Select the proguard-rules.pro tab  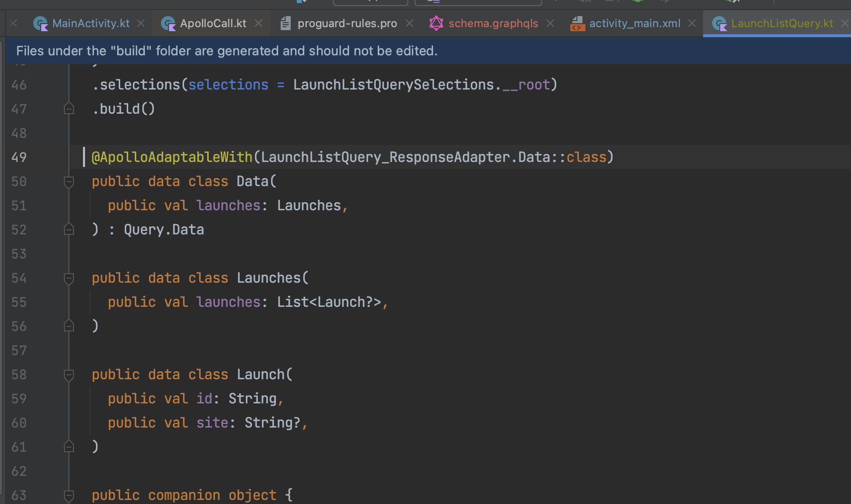(347, 23)
